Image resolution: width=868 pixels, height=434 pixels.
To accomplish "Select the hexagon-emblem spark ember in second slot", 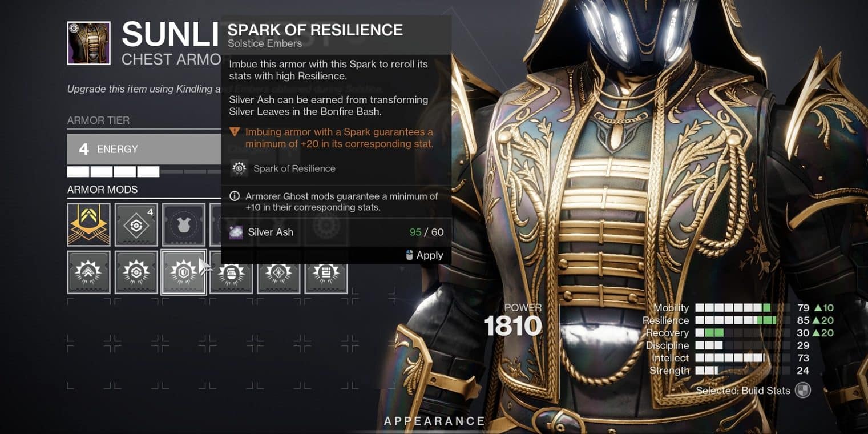I will [136, 272].
